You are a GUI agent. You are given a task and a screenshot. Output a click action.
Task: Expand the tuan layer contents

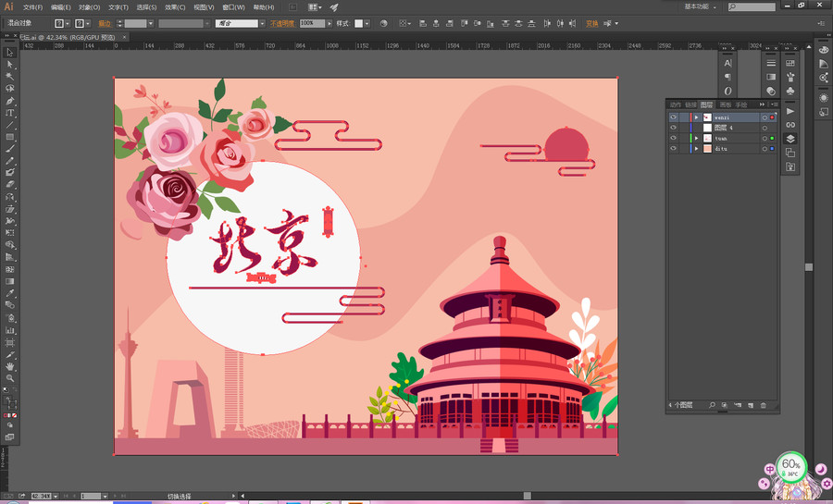(696, 138)
